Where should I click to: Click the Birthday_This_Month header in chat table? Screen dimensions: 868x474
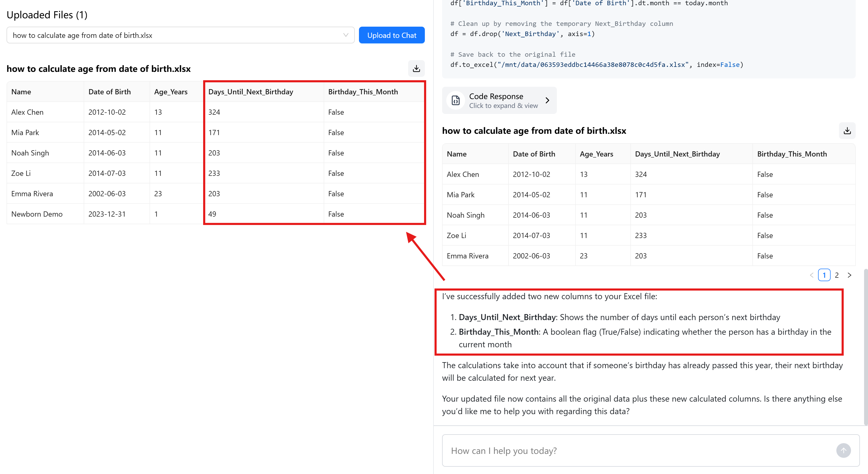pyautogui.click(x=792, y=154)
